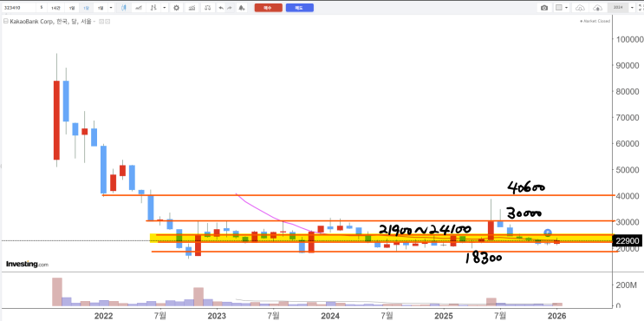
Task: Undo the last chart action
Action: pos(222,8)
